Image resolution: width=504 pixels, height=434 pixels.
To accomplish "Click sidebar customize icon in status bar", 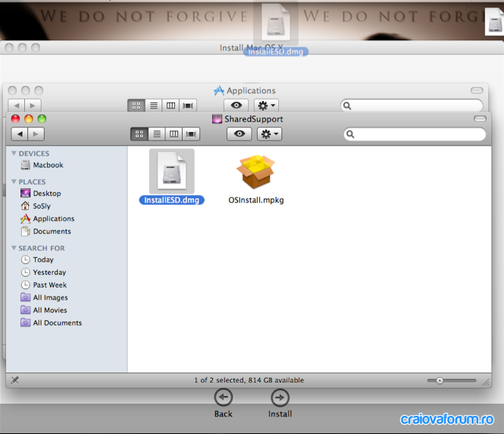I will point(15,380).
